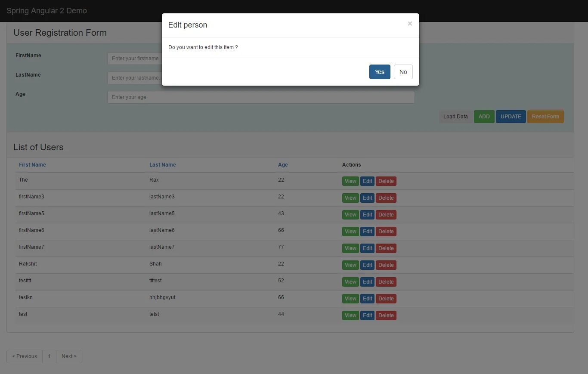
Task: Go to Next page
Action: click(x=69, y=356)
